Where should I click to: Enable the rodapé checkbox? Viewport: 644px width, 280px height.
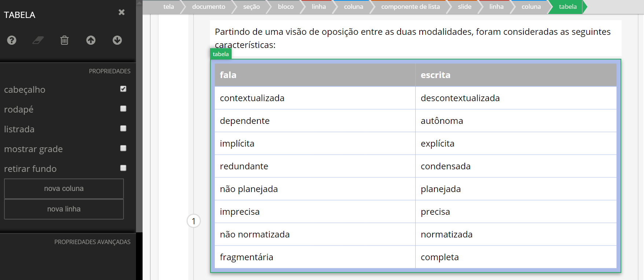click(123, 108)
